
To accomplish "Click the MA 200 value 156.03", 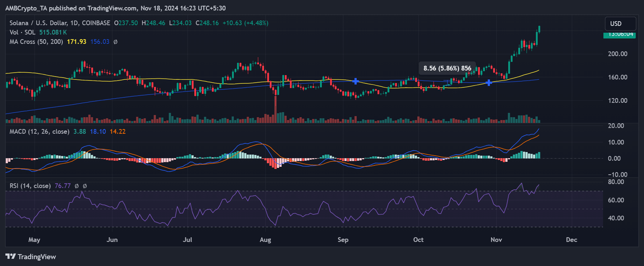I will (x=100, y=42).
